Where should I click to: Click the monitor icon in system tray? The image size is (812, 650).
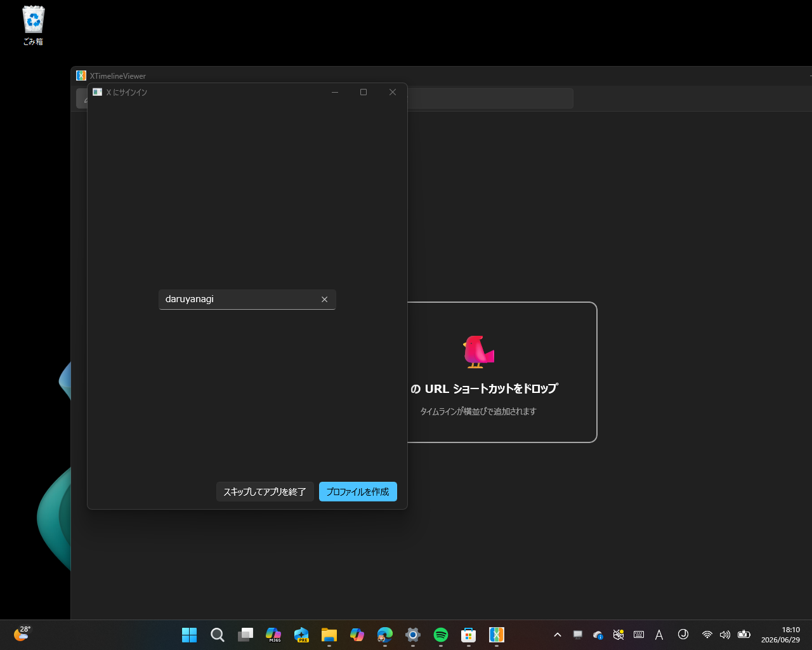pyautogui.click(x=578, y=635)
